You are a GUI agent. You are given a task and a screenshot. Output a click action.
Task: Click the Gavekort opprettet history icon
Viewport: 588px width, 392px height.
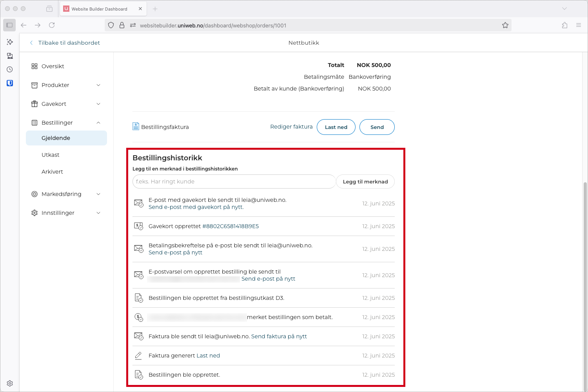click(x=139, y=226)
